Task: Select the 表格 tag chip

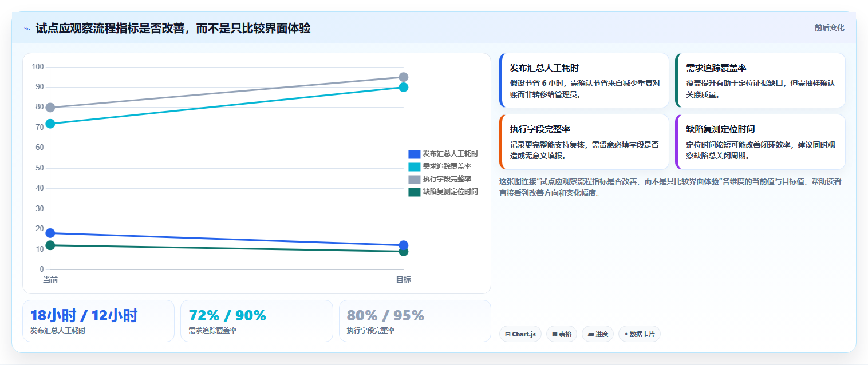Action: 562,334
